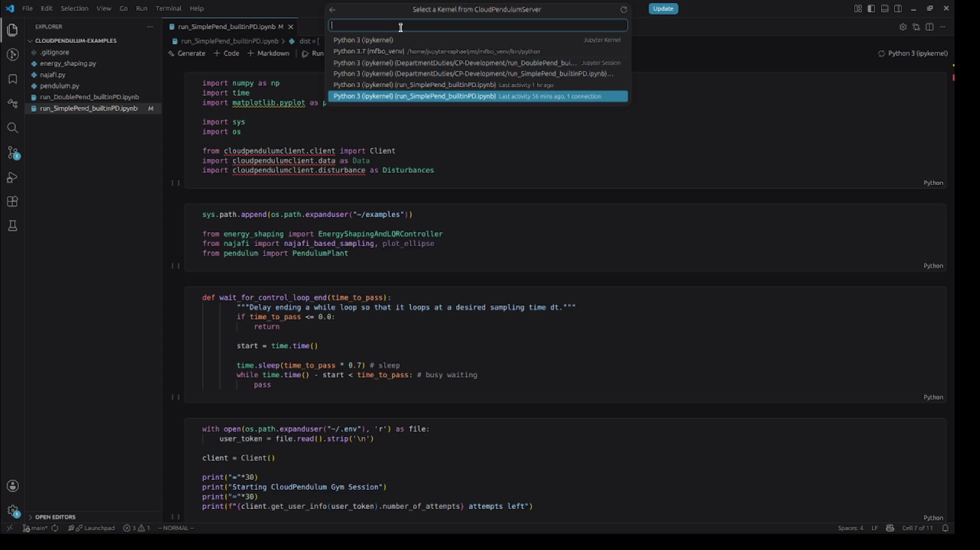Open the View menu
This screenshot has width=980, height=550.
(104, 8)
